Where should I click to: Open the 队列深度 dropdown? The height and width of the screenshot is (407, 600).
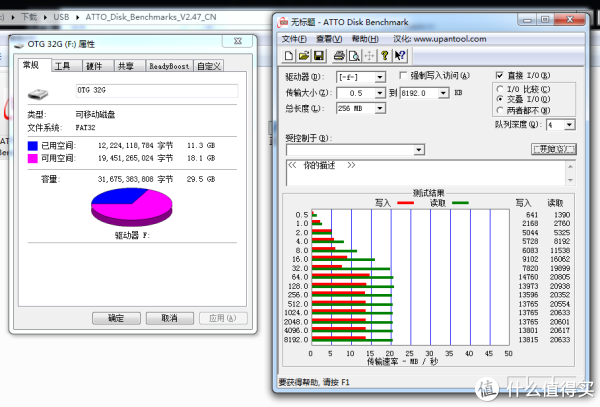(x=569, y=125)
